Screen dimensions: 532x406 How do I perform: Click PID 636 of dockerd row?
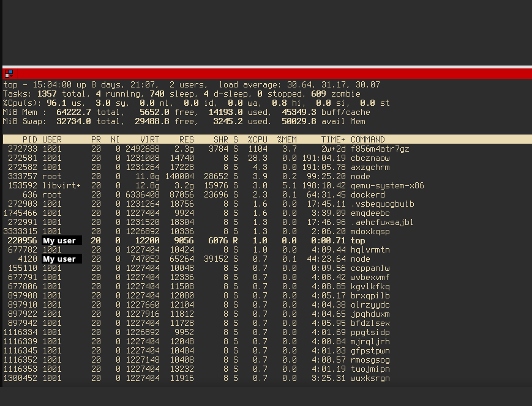[30, 194]
